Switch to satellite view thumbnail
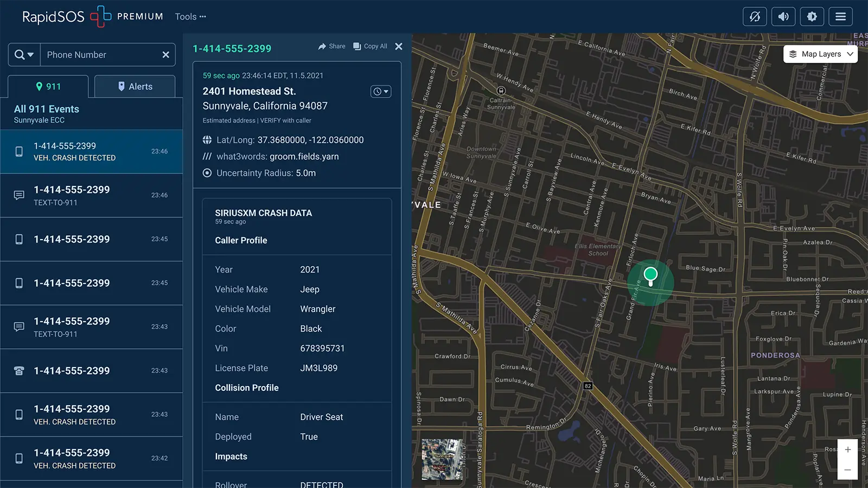Screen dimensions: 868x488 click(x=442, y=459)
